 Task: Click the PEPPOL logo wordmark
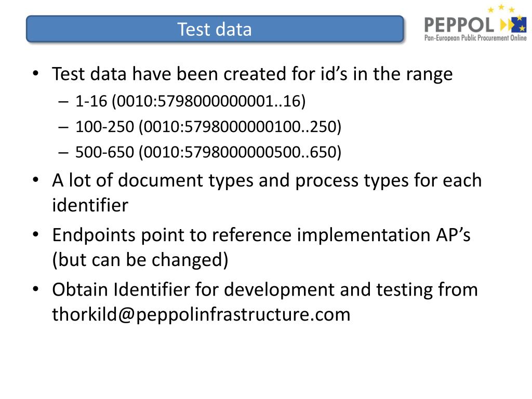click(459, 25)
